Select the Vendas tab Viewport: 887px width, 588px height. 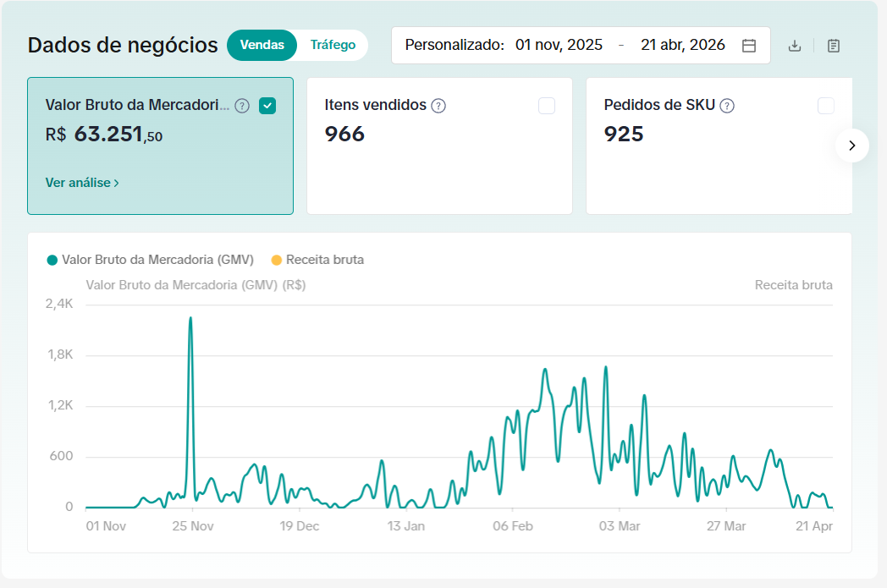pyautogui.click(x=262, y=45)
